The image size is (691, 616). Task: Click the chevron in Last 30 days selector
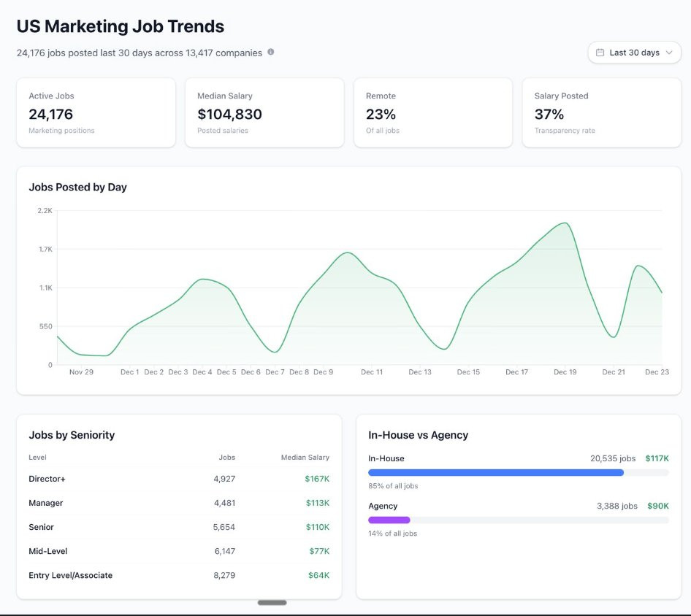(669, 53)
